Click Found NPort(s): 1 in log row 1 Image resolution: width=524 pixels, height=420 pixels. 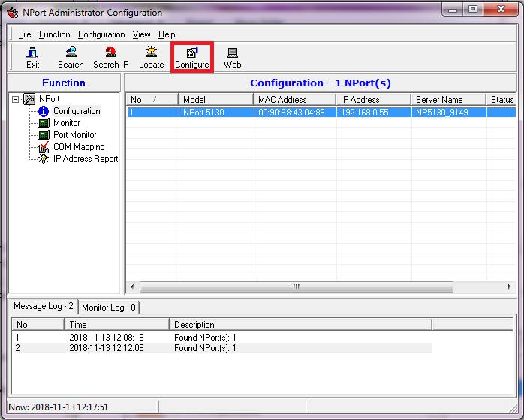coord(205,337)
